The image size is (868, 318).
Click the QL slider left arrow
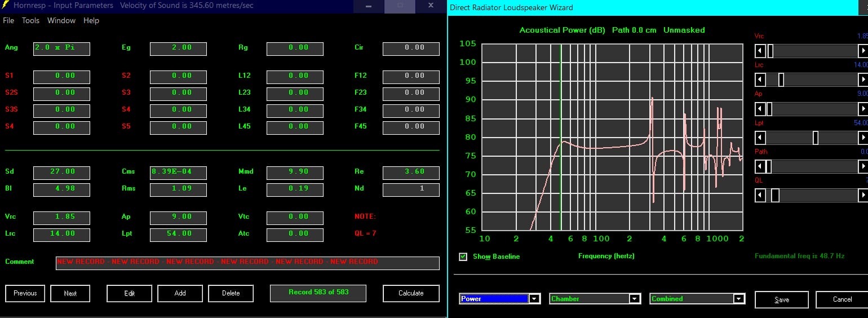pos(760,195)
